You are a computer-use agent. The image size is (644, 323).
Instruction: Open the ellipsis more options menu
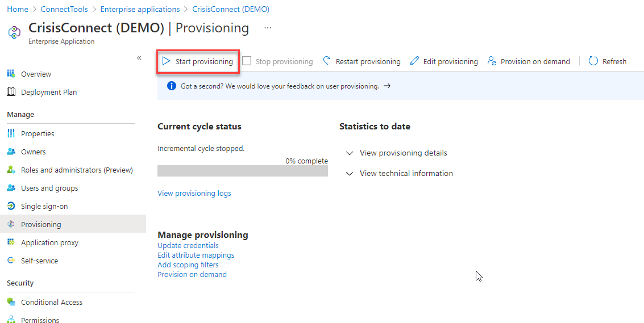click(268, 28)
